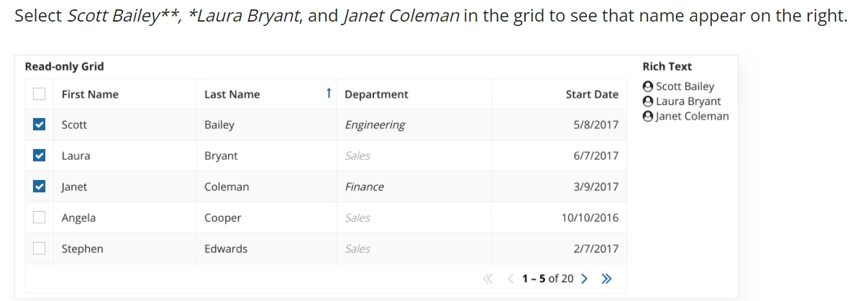Deselect Janet Coleman's row checkbox
Image resolution: width=868 pixels, height=301 pixels.
(40, 187)
